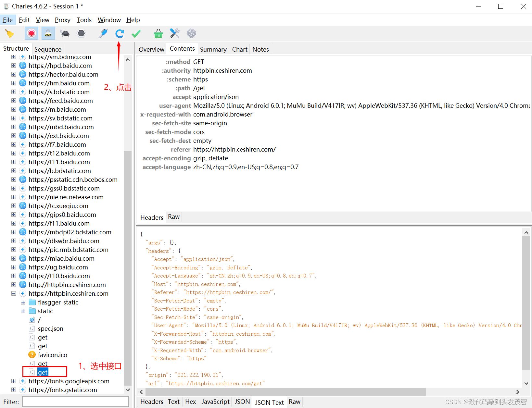Click the Repeat request refresh icon
Screen dimensions: 532x408
120,33
